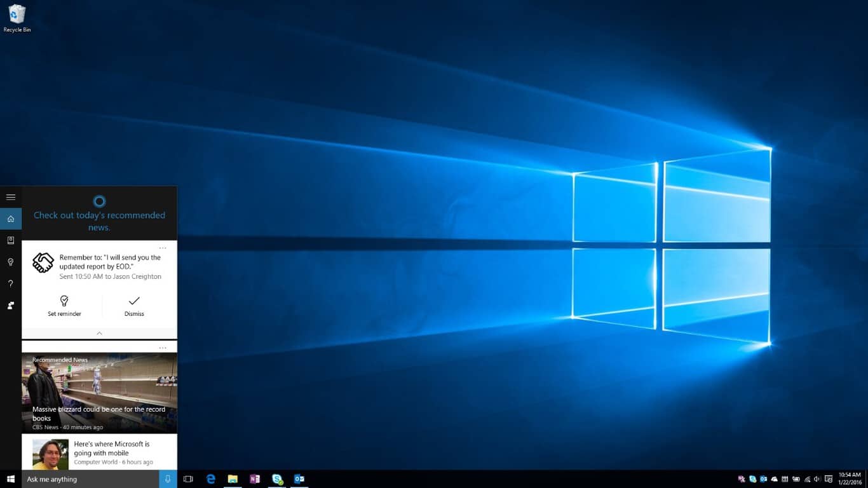Dismiss the 'updated report by EOD' reminder
The width and height of the screenshot is (868, 488).
coord(133,306)
